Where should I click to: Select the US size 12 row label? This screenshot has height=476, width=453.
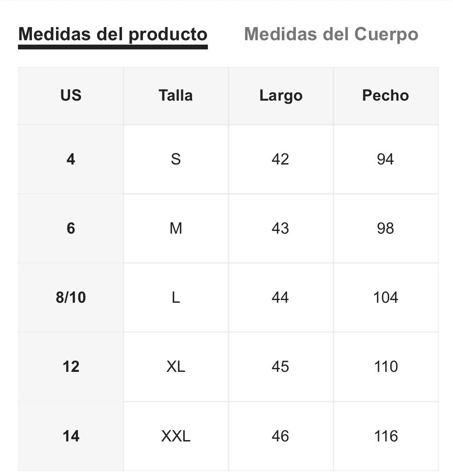point(71,367)
